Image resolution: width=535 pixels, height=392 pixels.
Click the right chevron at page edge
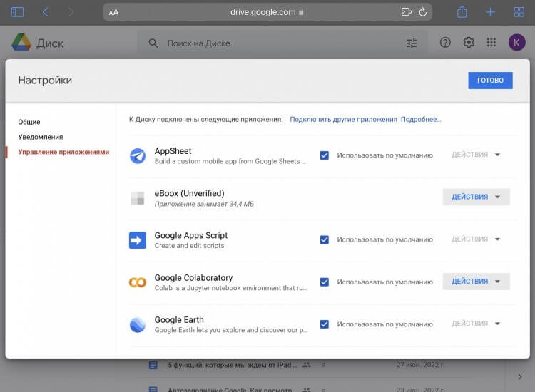[520, 376]
